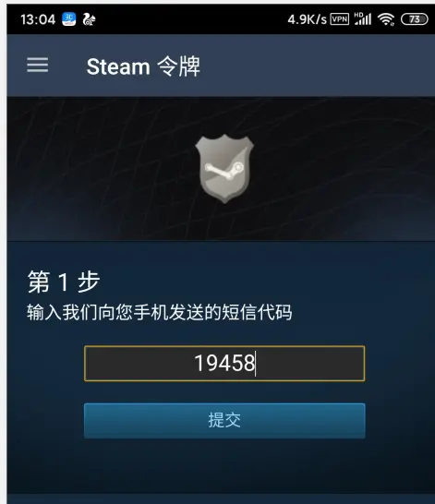The image size is (435, 504).
Task: Tap the UC browser squirrel notification icon
Action: click(89, 19)
